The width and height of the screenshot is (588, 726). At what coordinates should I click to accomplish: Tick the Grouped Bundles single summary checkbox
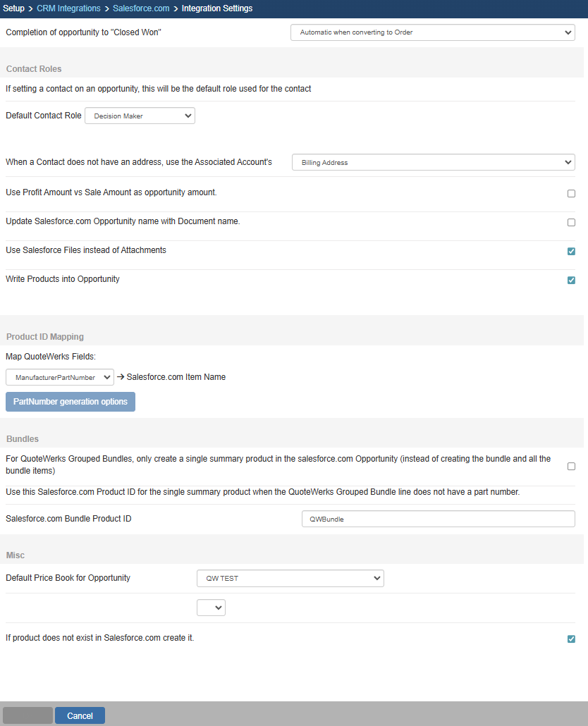point(571,466)
